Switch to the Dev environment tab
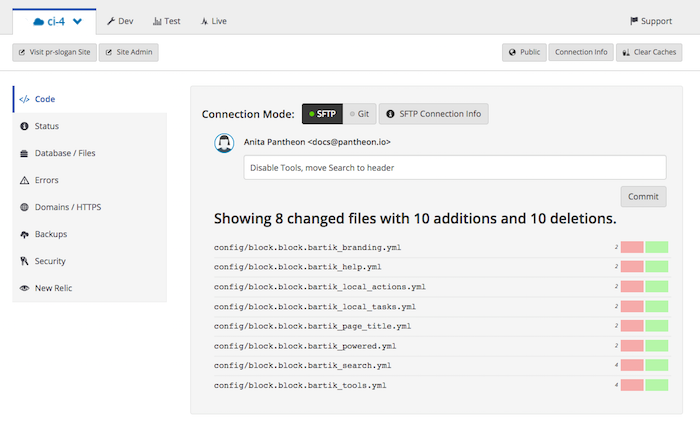700x422 pixels. point(120,21)
